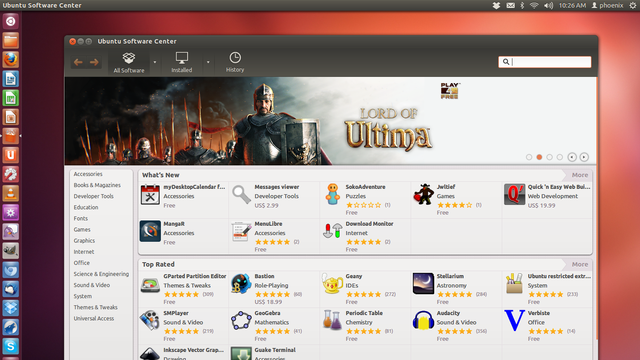Open the MenuLibre app icon
This screenshot has height=360, width=640.
tap(241, 231)
